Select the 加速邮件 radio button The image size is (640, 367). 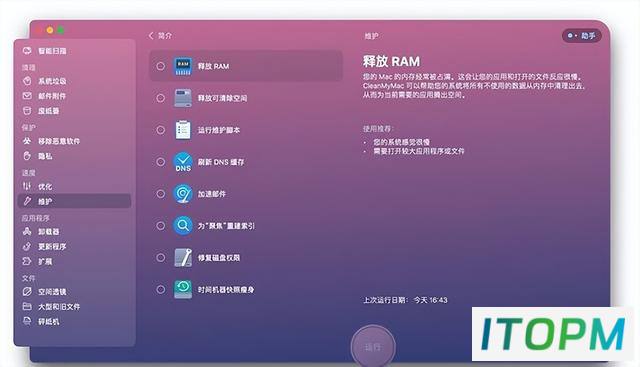click(x=160, y=194)
